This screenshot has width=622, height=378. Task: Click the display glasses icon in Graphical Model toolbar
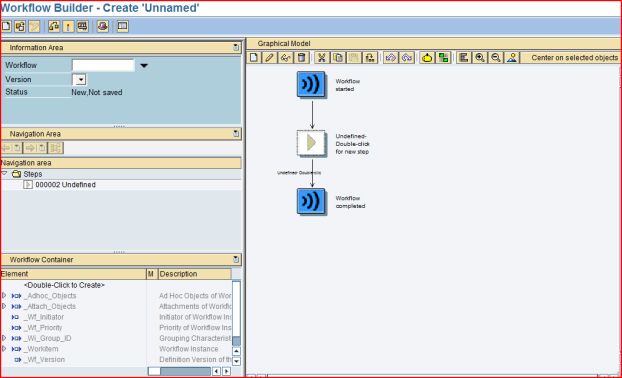click(286, 58)
